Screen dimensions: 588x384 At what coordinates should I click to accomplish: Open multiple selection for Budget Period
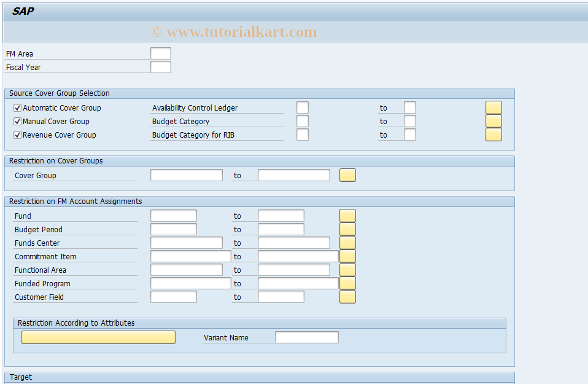[347, 229]
